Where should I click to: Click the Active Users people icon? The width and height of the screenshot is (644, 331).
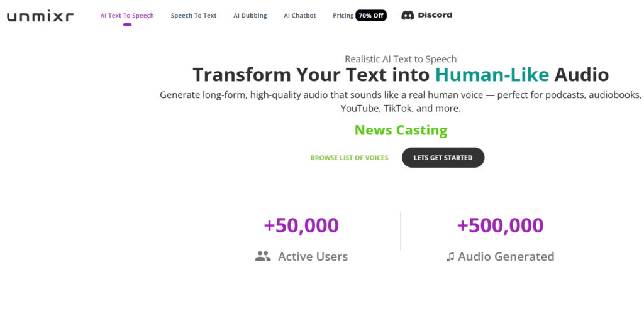pos(263,256)
